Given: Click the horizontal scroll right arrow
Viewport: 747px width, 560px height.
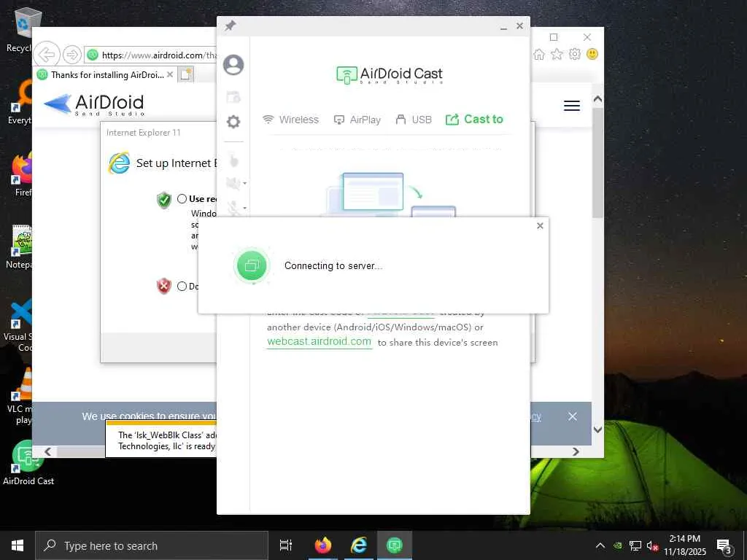Looking at the screenshot, I should [576, 451].
